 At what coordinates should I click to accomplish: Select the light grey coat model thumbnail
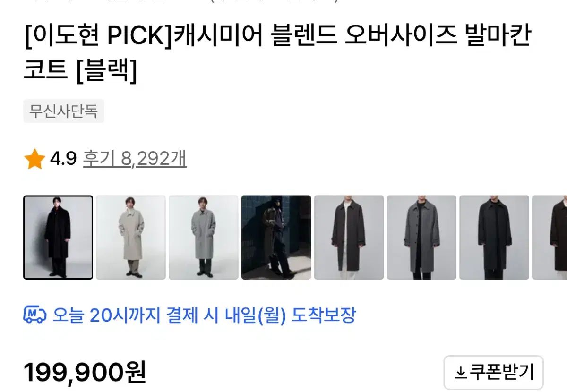tap(204, 238)
